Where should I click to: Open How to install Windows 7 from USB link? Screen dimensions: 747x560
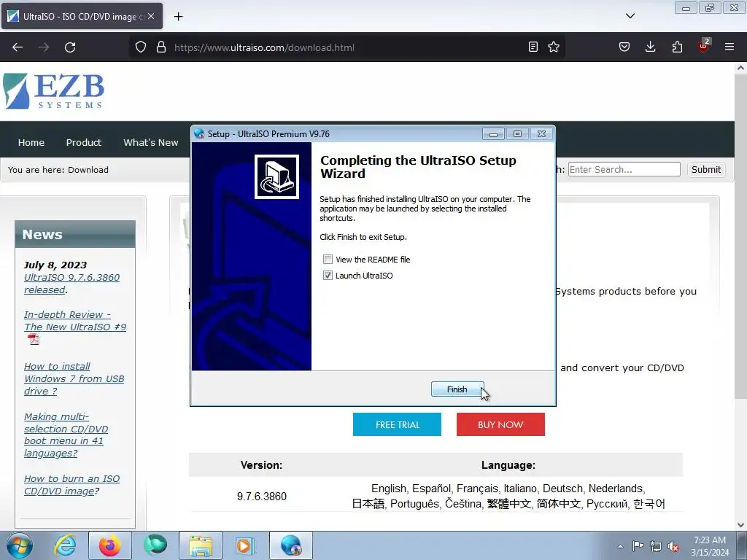74,378
